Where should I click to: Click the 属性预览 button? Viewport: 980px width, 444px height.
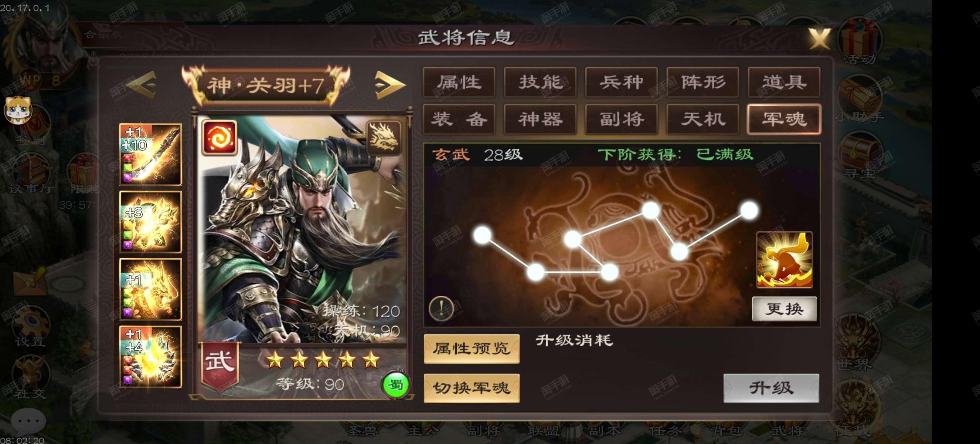tap(472, 349)
